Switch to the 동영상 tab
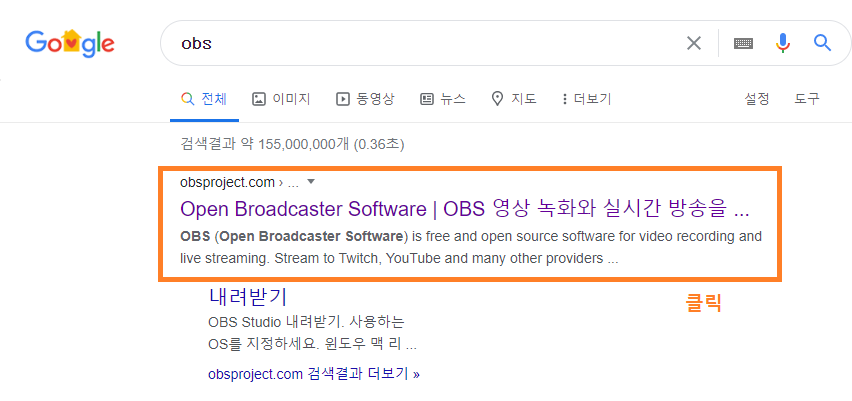 click(x=365, y=99)
